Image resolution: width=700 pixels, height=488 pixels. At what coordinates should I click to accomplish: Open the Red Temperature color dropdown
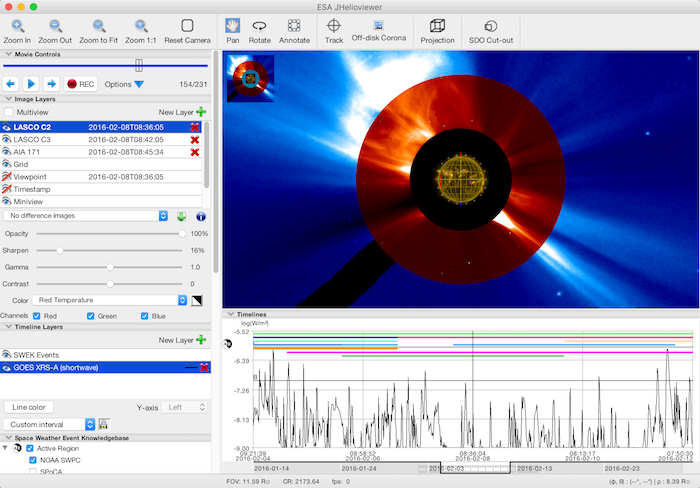point(111,300)
